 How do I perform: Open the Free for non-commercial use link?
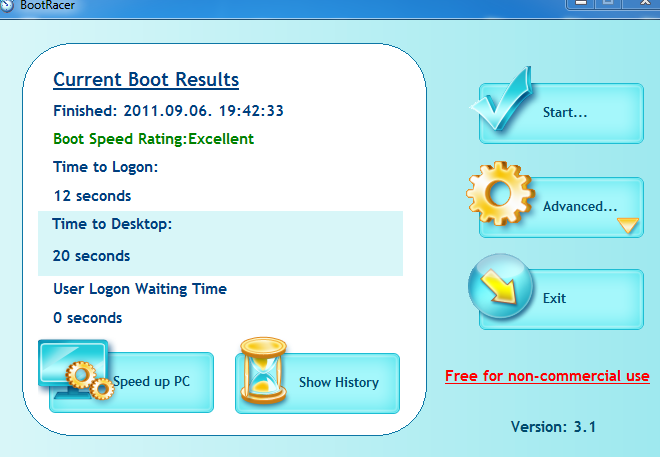(x=547, y=376)
